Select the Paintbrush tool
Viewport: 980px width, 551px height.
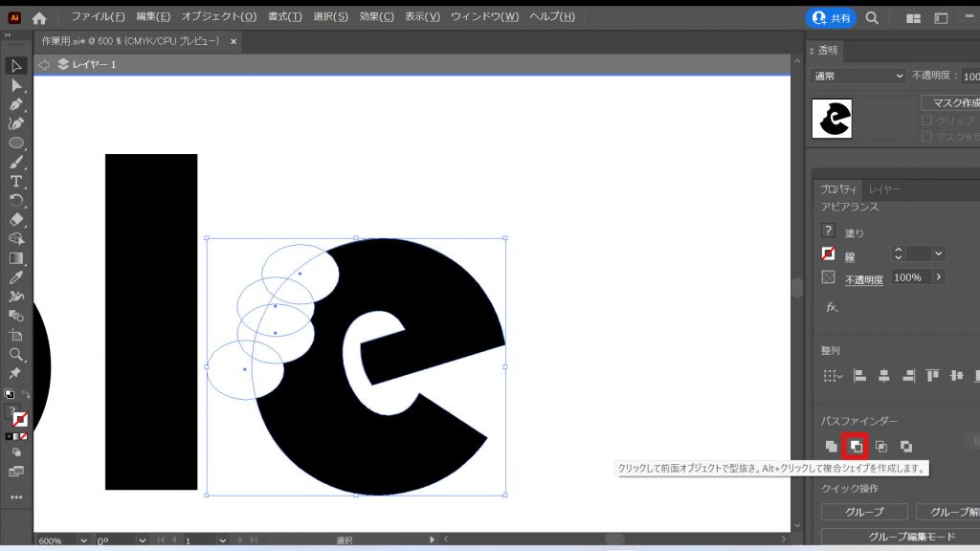coord(16,163)
